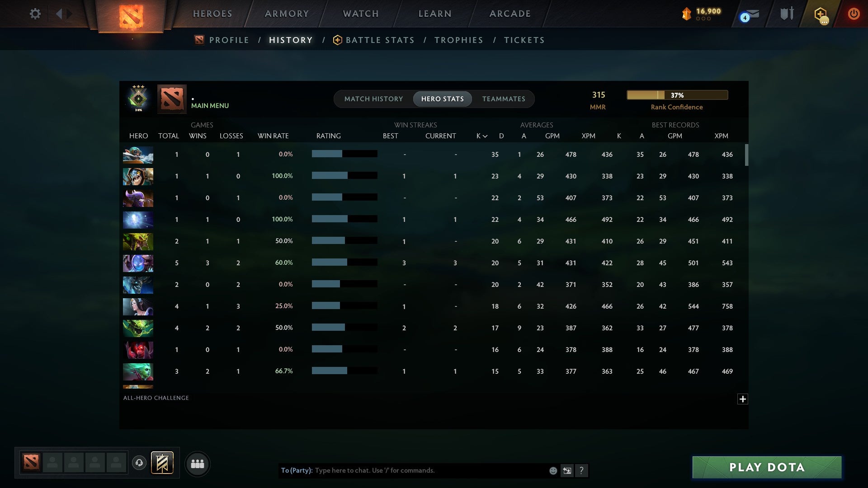Open the shards balance icon
The image size is (868, 488).
pos(686,14)
